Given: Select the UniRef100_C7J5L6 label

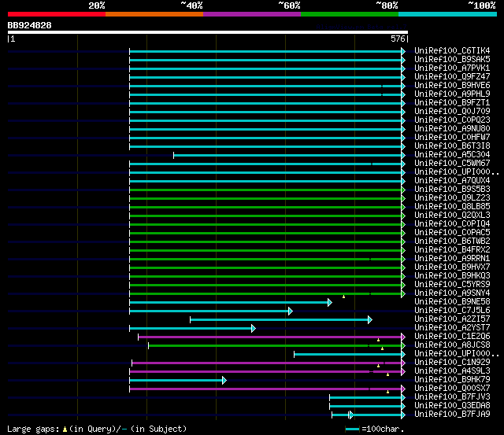Looking at the screenshot, I should 452,311.
